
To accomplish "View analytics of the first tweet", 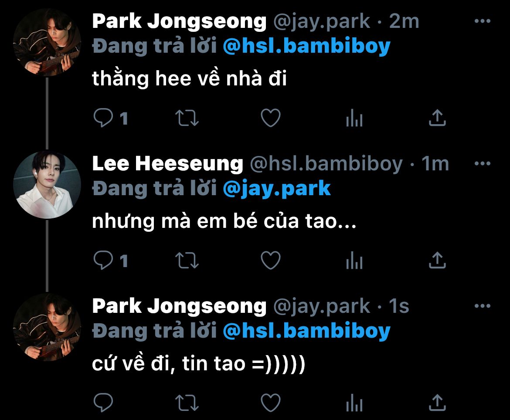I will [354, 118].
